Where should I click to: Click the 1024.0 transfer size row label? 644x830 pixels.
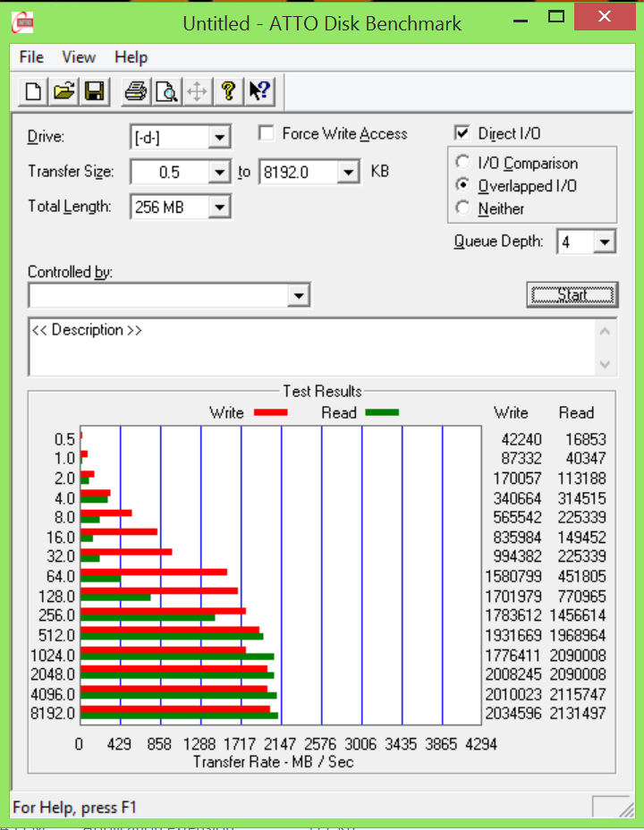point(53,656)
